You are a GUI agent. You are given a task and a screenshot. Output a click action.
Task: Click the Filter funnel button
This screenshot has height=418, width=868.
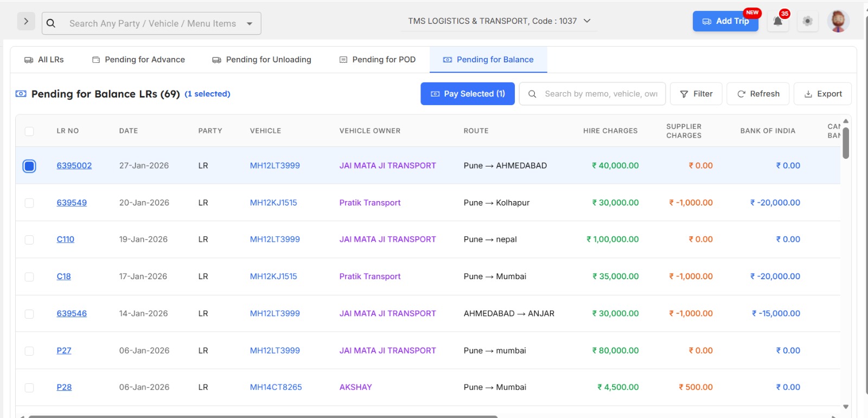[696, 94]
